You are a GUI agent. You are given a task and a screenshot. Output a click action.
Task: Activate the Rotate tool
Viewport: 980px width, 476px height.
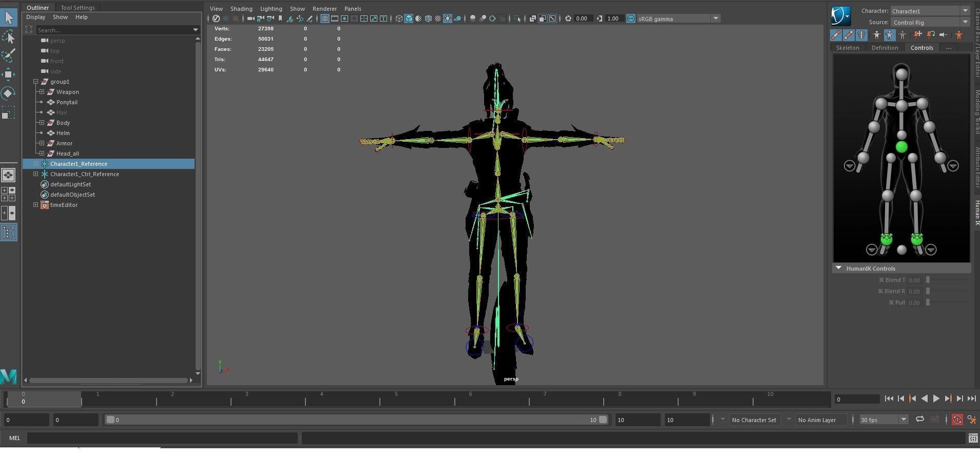click(9, 93)
